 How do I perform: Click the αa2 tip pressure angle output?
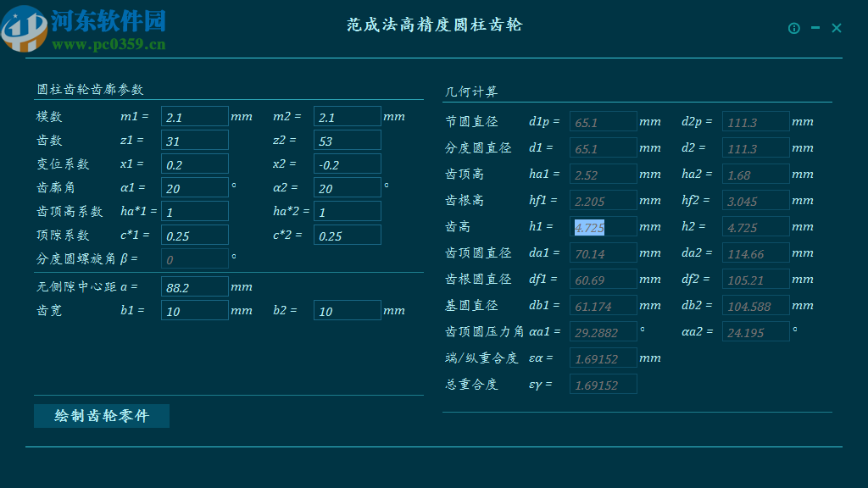(755, 332)
